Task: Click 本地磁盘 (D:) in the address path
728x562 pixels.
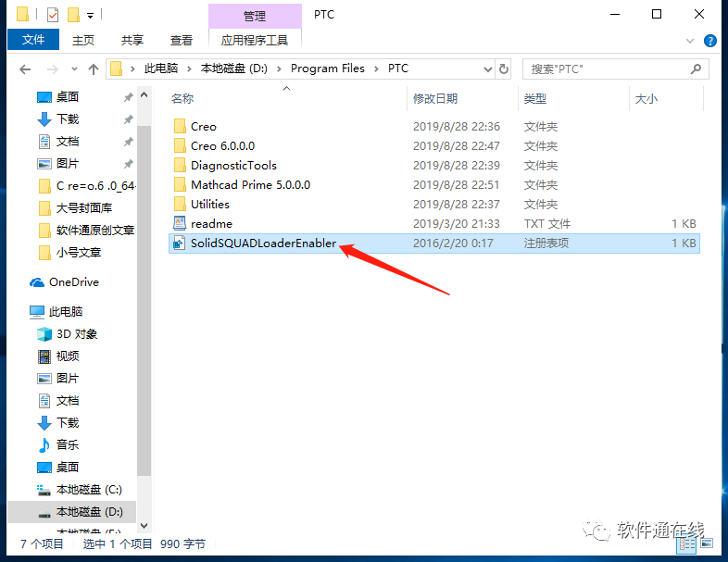Action: tap(234, 69)
